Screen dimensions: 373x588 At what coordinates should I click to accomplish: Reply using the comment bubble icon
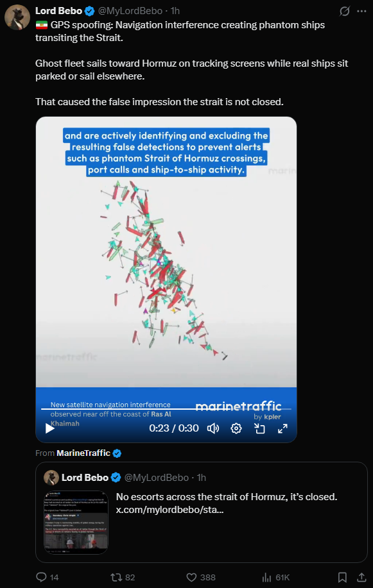tap(41, 576)
